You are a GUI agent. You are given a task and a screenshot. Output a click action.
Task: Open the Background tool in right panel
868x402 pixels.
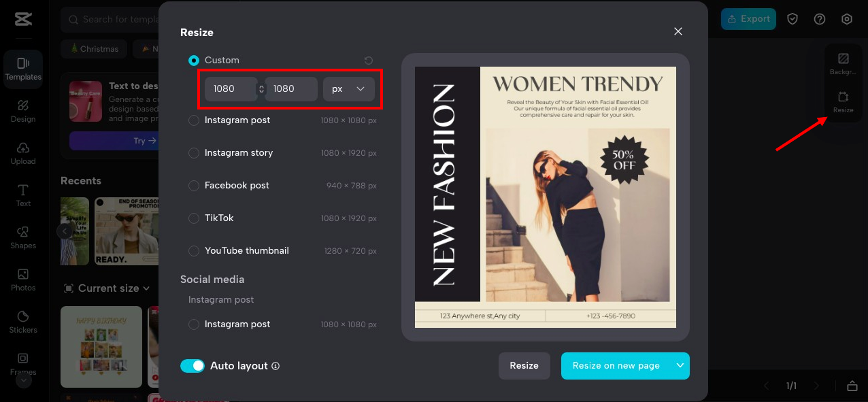click(x=843, y=64)
